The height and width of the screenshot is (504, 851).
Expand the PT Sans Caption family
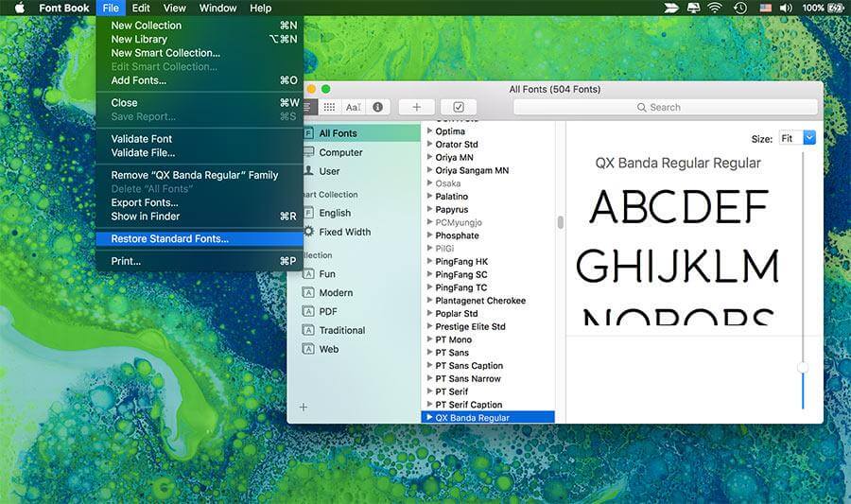[429, 365]
